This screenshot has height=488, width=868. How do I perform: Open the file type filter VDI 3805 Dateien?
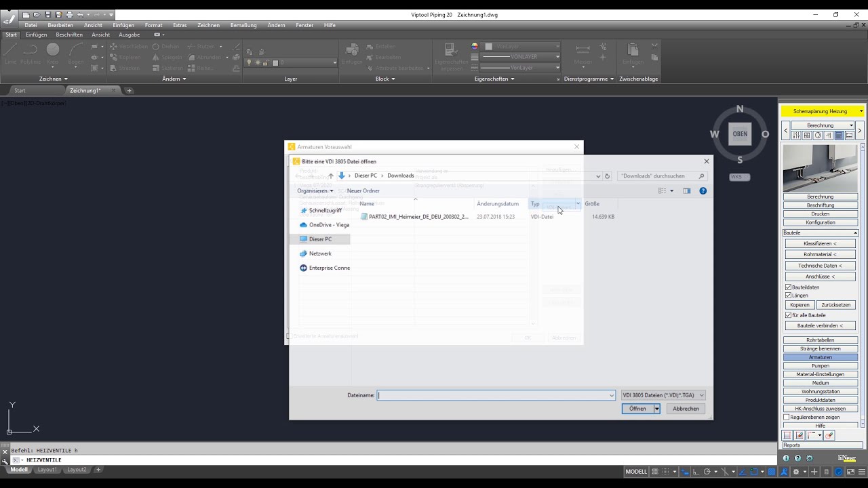(663, 395)
